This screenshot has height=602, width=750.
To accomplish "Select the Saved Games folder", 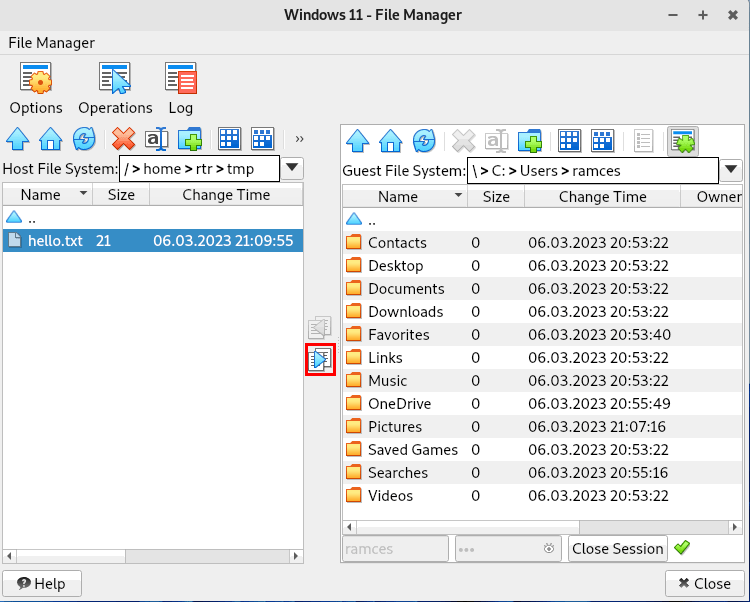I will [542, 449].
